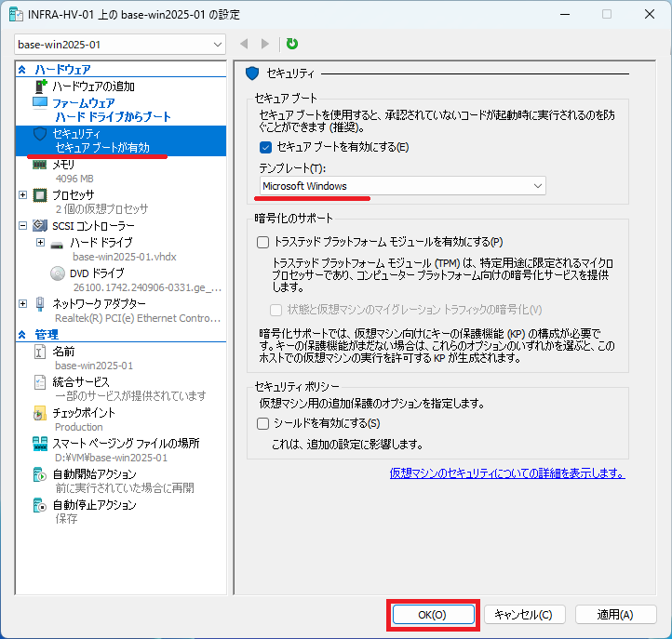Check シールドを有効にする checkbox
This screenshot has height=639, width=672.
click(x=262, y=423)
